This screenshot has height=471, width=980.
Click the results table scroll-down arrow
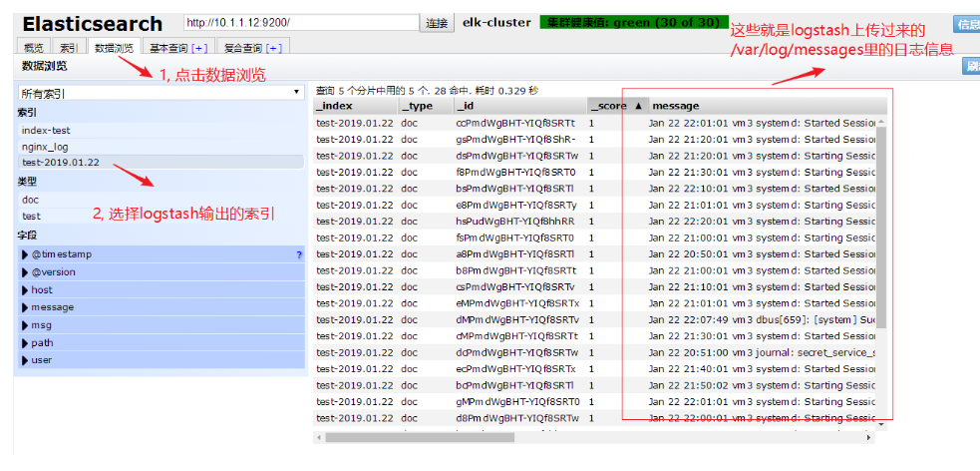(x=881, y=424)
